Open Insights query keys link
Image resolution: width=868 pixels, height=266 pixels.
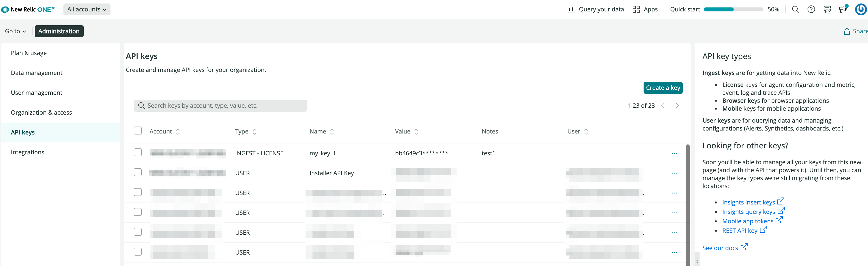point(749,212)
